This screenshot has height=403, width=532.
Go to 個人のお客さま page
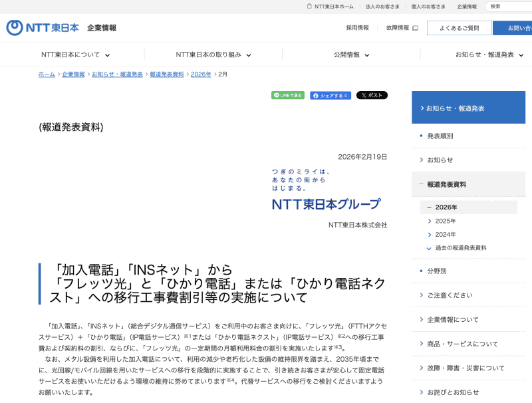coord(428,7)
